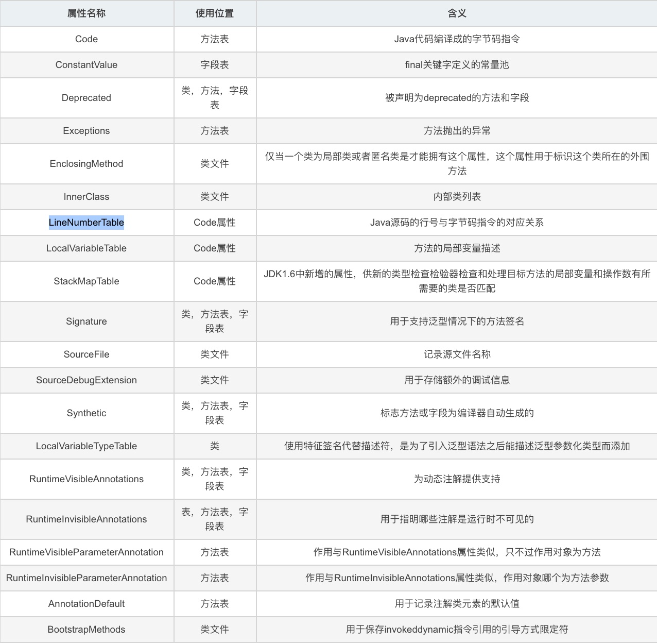The width and height of the screenshot is (657, 644).
Task: Click the 记录源文件名称 description
Action: (x=457, y=354)
